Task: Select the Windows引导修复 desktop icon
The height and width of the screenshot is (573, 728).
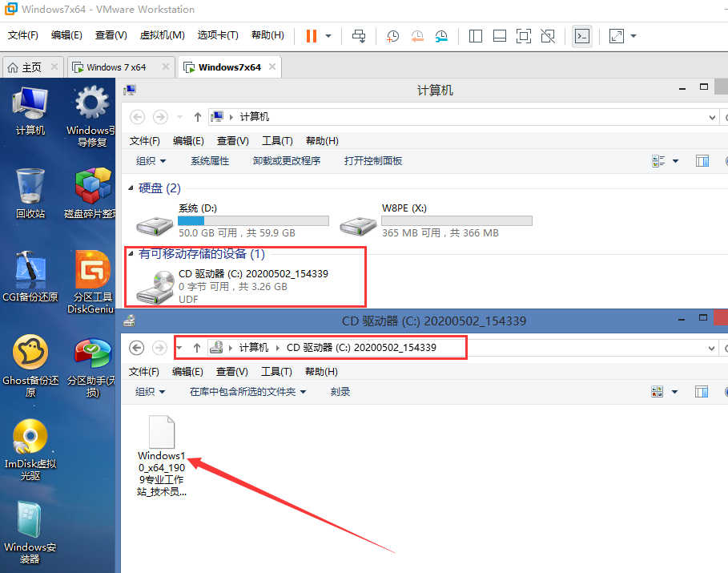Action: point(91,116)
